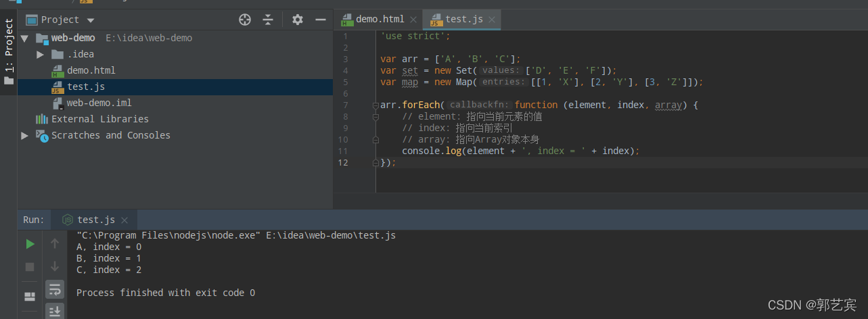
Task: Toggle the 1: Project side tool tab
Action: [x=9, y=51]
